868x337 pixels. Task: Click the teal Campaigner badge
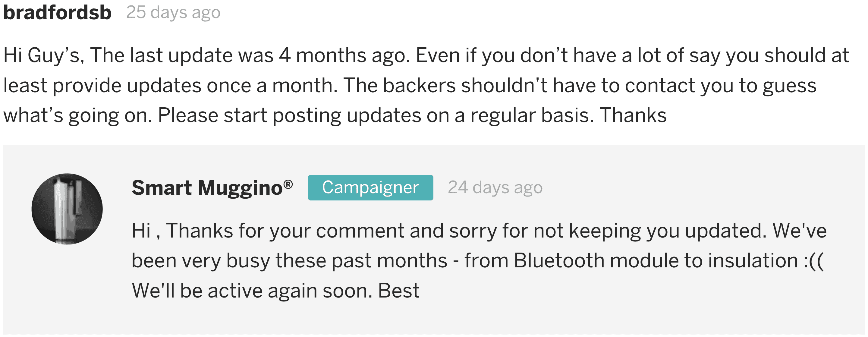point(370,188)
